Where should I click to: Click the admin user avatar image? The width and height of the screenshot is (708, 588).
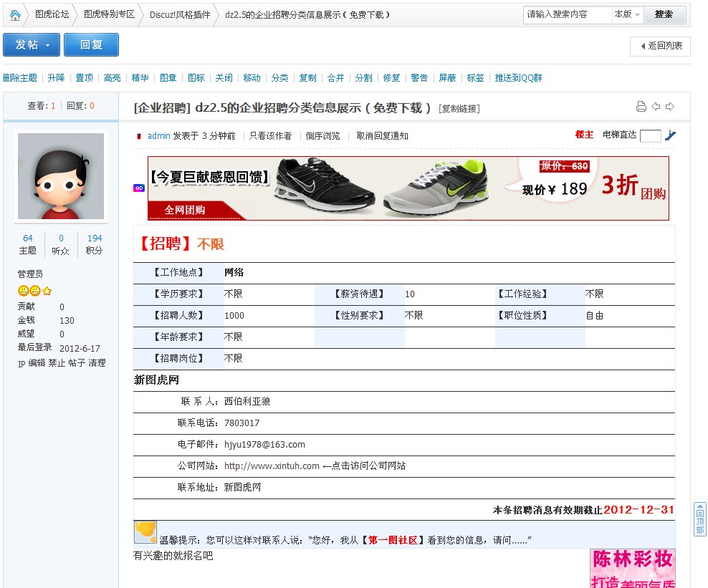[x=61, y=176]
